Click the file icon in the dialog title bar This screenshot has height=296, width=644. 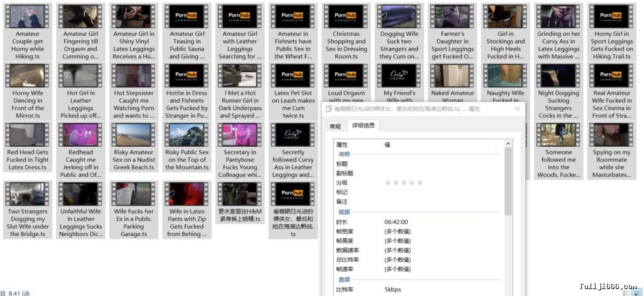pyautogui.click(x=328, y=108)
